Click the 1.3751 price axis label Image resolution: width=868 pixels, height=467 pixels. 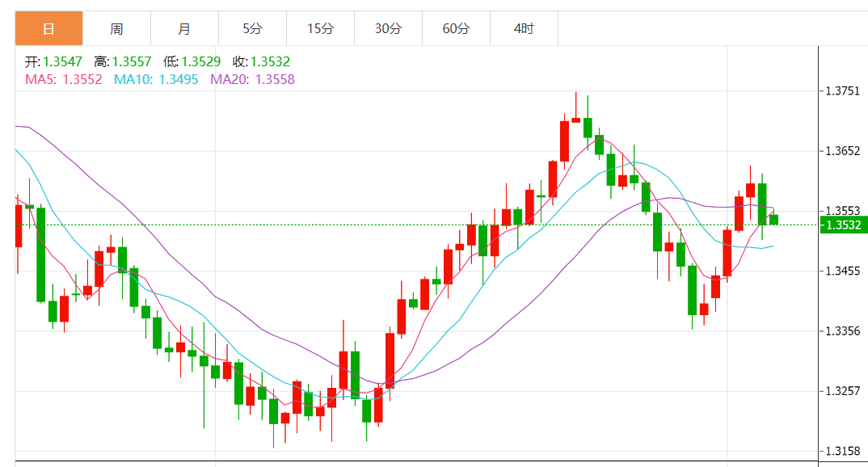[x=842, y=90]
